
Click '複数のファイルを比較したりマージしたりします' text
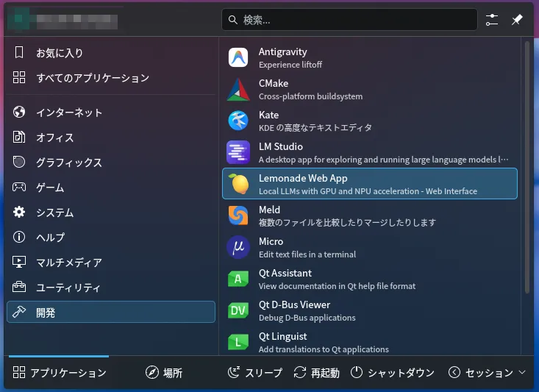coord(347,223)
